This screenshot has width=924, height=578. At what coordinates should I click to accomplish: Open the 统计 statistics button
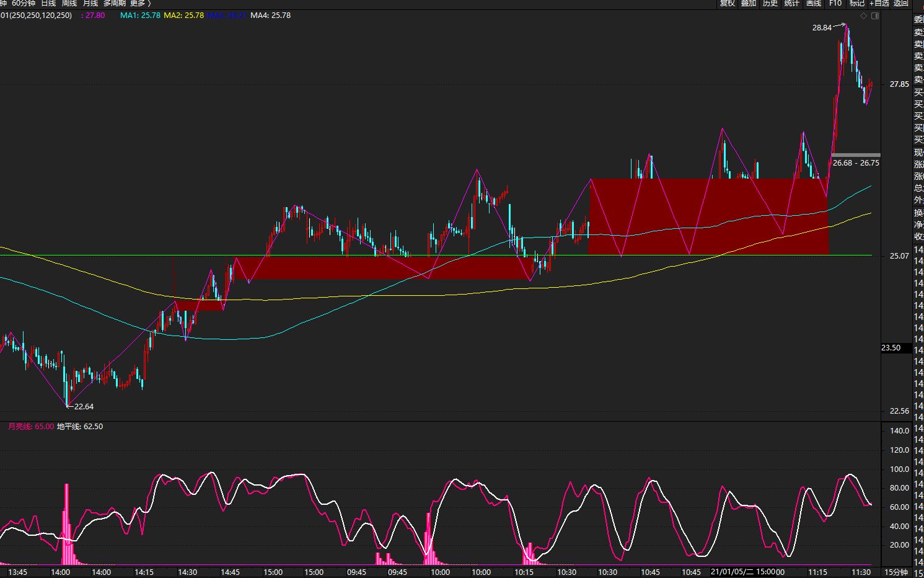coord(792,3)
